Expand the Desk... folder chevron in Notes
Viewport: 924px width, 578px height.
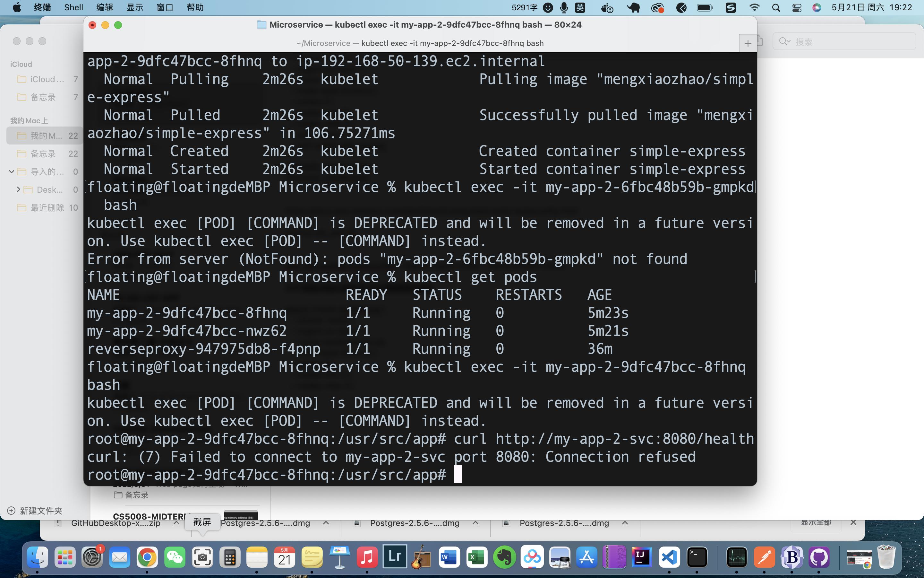coord(18,189)
